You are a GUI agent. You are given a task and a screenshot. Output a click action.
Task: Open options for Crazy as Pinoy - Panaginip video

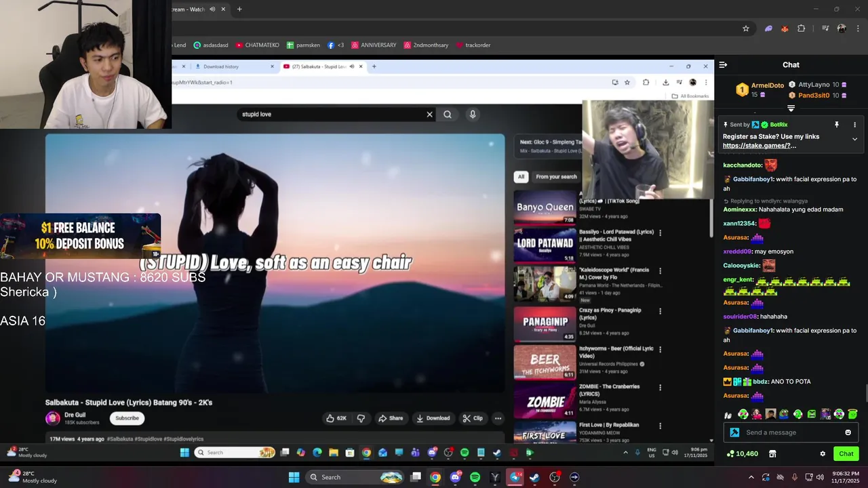click(660, 310)
